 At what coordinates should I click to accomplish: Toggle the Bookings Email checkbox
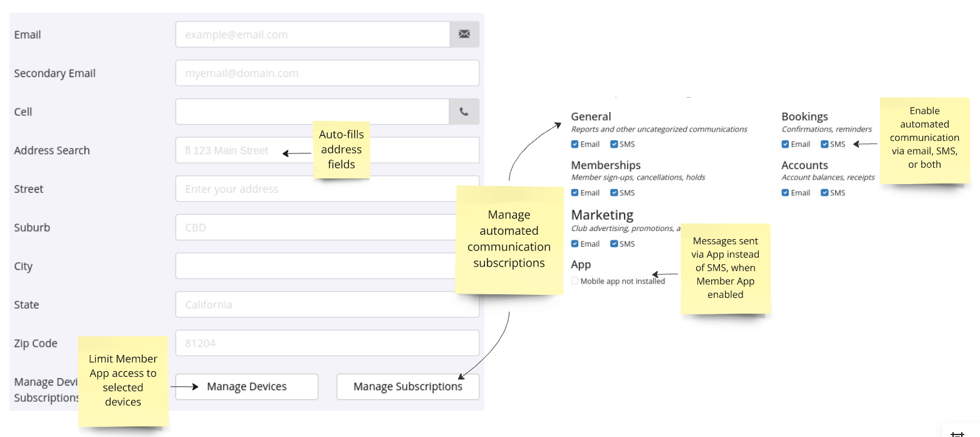[x=786, y=144]
